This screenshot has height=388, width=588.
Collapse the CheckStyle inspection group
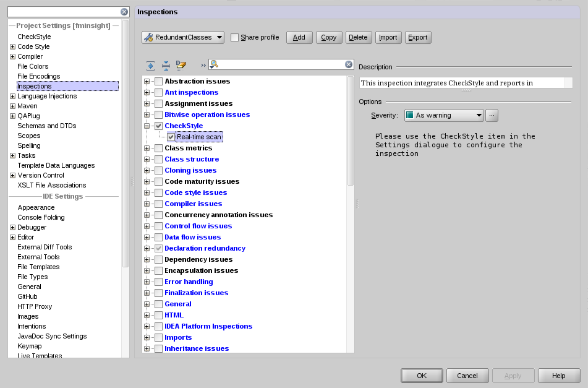147,126
